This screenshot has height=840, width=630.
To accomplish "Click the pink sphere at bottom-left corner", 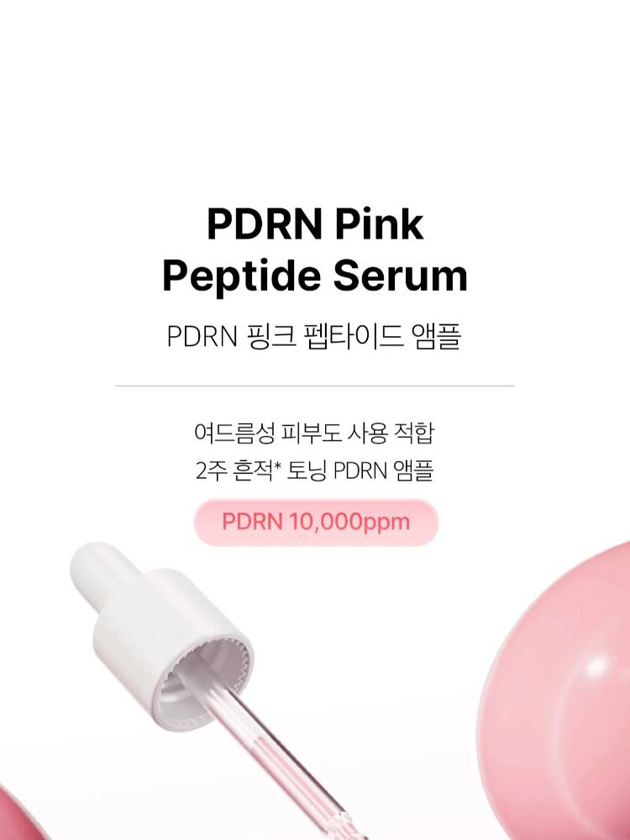I will 18,811.
